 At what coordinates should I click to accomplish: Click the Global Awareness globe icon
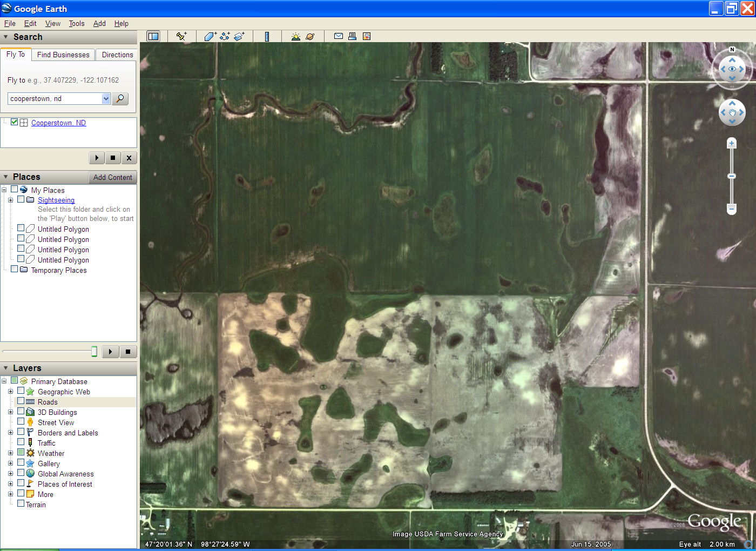tap(30, 473)
